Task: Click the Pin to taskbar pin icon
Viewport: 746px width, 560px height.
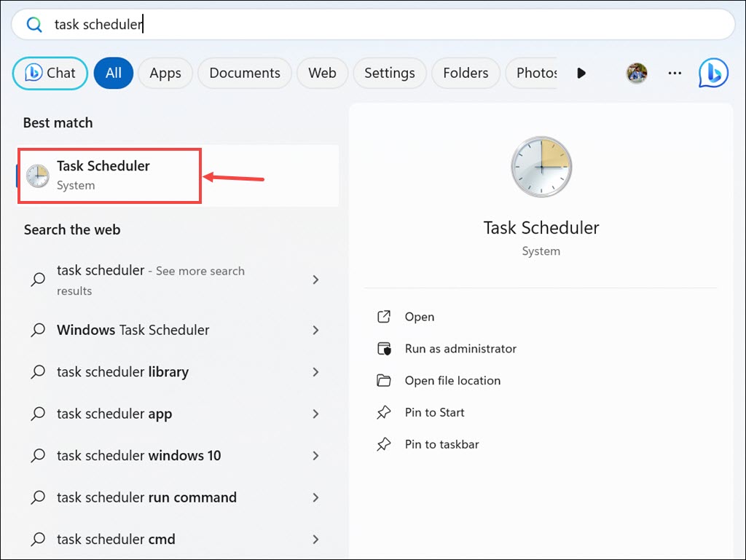Action: 384,444
